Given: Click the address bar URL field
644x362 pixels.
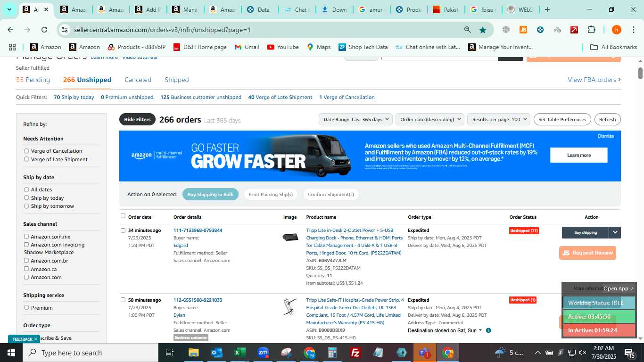Looking at the screenshot, I should [264, 30].
